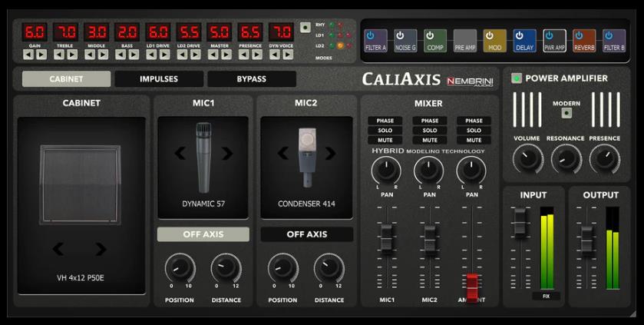This screenshot has width=644, height=325.
Task: Increase LD1 Drive value arrow
Action: pos(164,55)
